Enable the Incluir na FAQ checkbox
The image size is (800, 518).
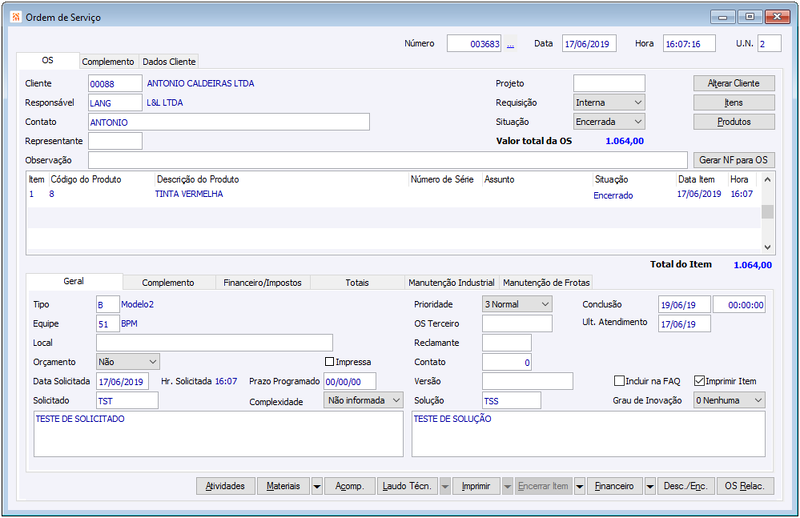619,381
